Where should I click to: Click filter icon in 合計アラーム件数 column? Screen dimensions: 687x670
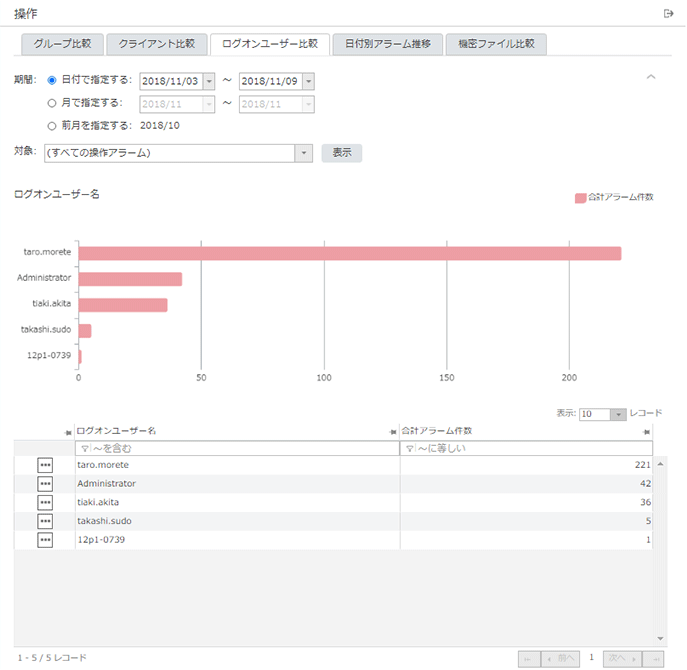click(x=409, y=449)
